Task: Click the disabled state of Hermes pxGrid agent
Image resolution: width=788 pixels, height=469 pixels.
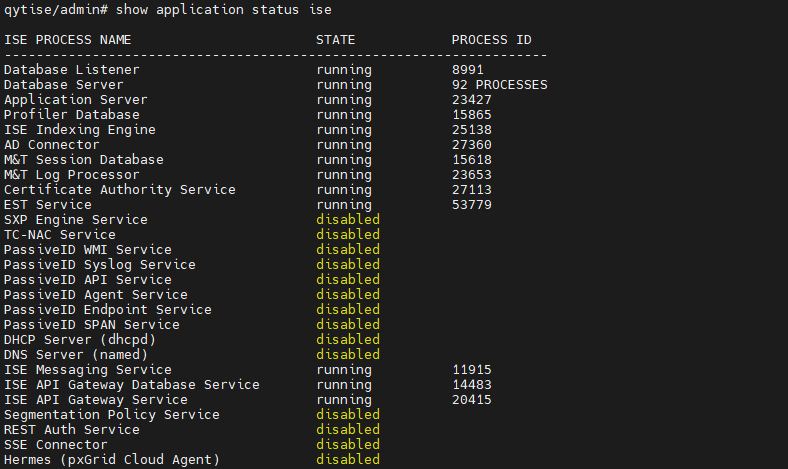Action: pyautogui.click(x=348, y=460)
